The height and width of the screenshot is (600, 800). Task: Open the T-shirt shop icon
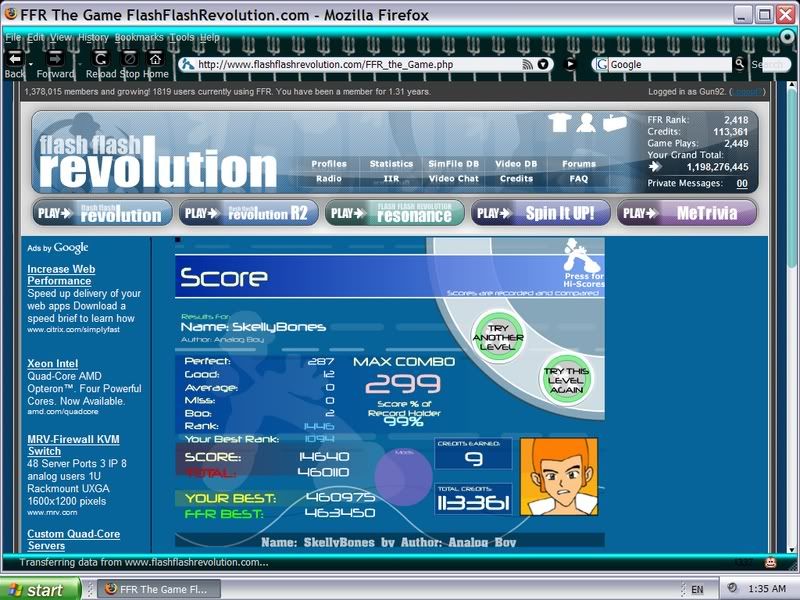click(560, 123)
